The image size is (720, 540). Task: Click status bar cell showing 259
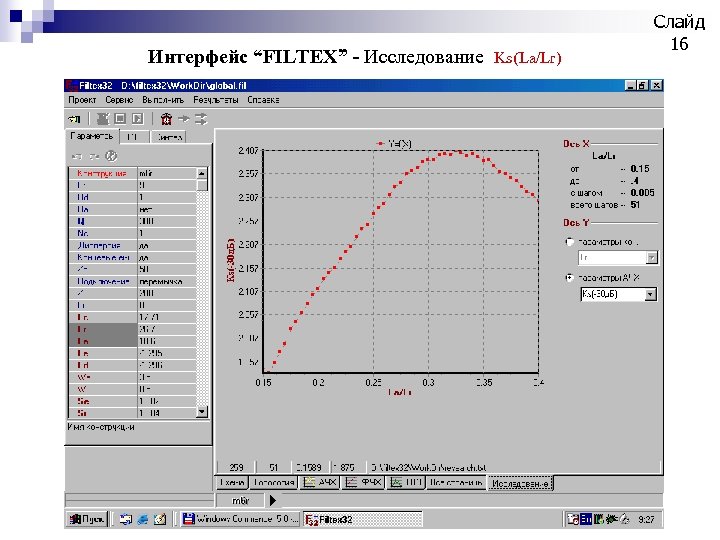[236, 467]
